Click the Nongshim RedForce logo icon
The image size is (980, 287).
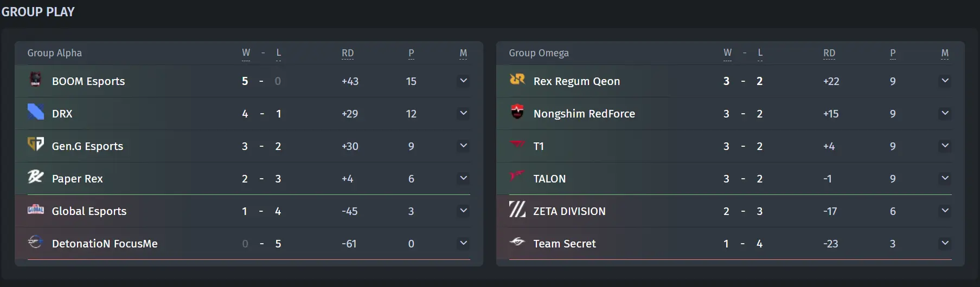(x=517, y=112)
